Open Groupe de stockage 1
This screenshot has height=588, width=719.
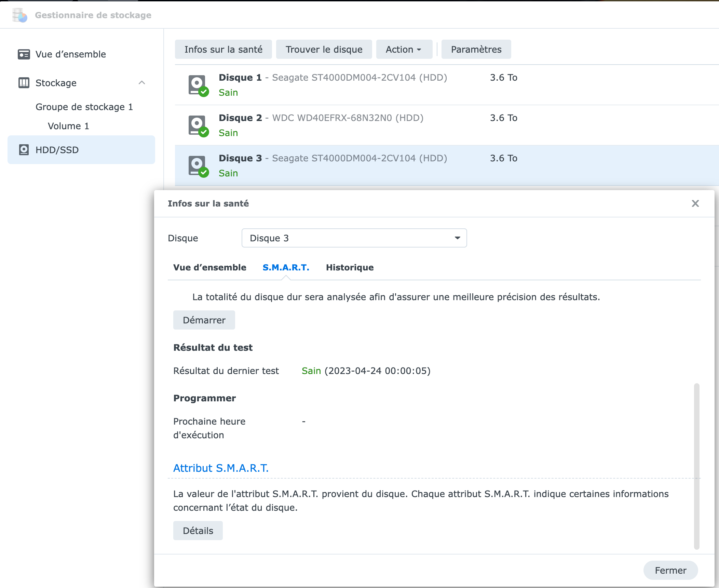(x=84, y=107)
